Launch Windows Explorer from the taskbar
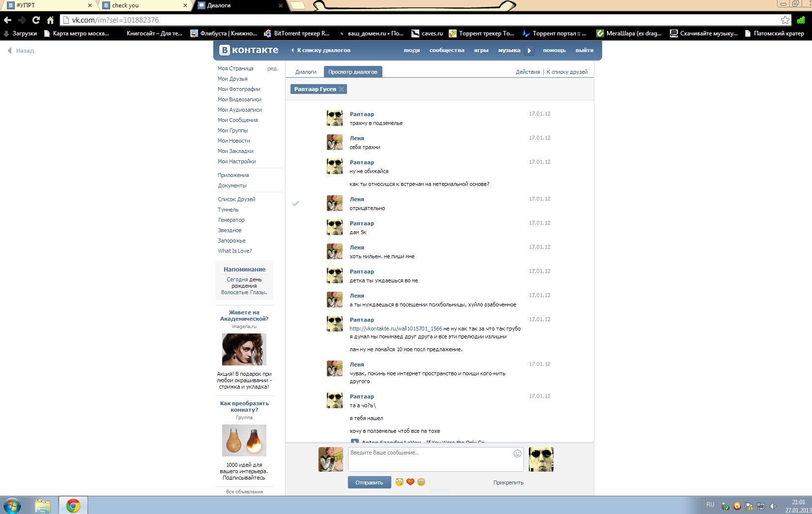Viewport: 812px width, 514px height. [43, 506]
